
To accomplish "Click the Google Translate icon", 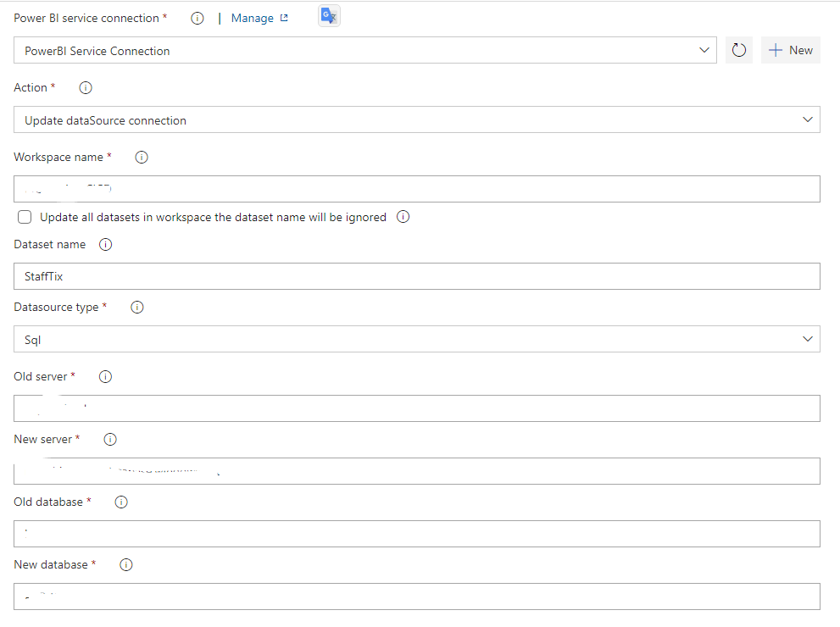I will [329, 16].
